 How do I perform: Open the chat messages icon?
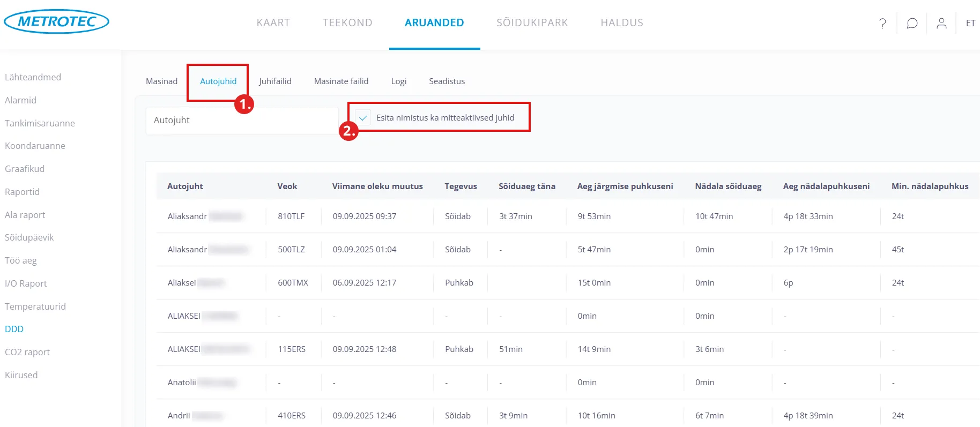coord(912,23)
